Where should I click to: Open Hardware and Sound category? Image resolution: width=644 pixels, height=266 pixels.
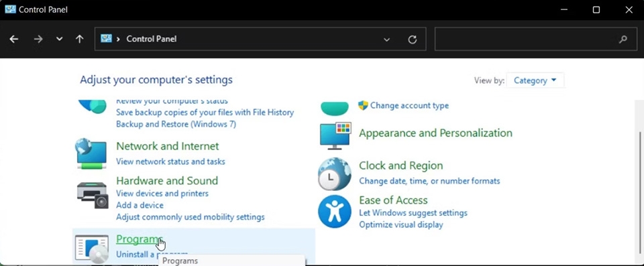pos(167,181)
